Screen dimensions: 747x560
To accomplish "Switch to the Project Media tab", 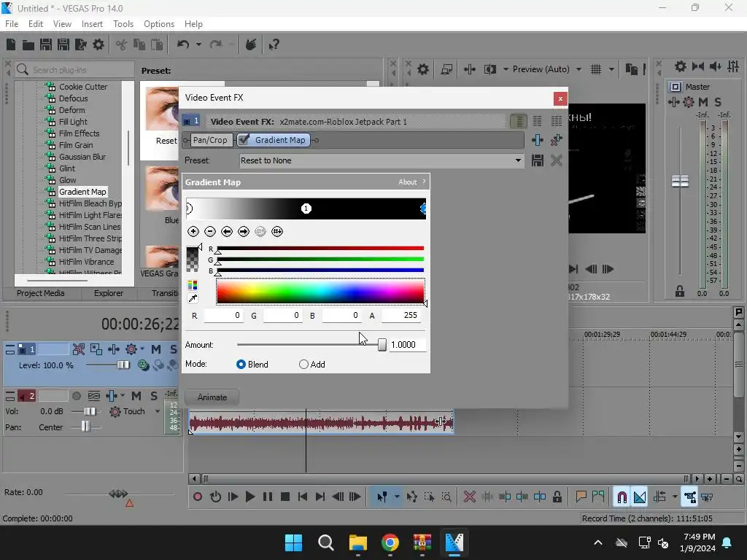I will pyautogui.click(x=41, y=293).
